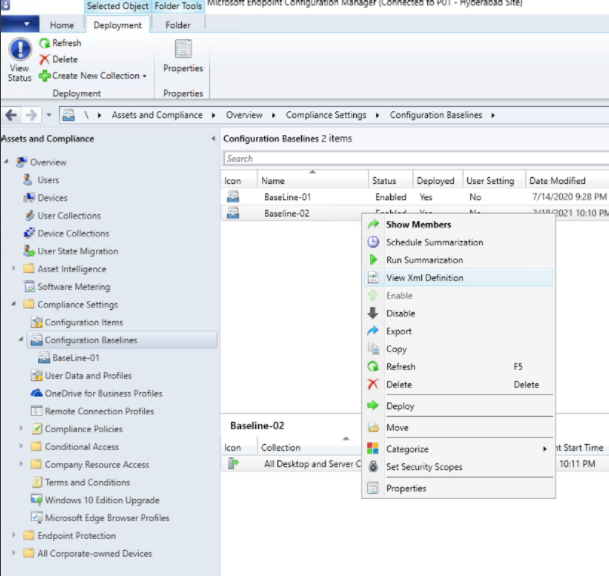Expand the Conditional Access folder
The height and width of the screenshot is (576, 609).
point(21,446)
